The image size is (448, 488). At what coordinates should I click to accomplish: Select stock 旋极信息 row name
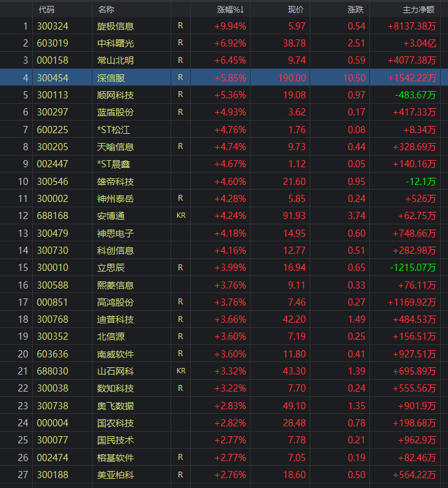point(115,26)
